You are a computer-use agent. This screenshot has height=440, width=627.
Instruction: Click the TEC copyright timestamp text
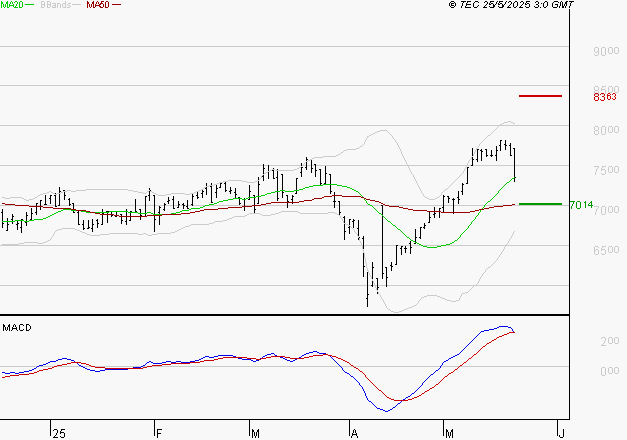[x=511, y=5]
